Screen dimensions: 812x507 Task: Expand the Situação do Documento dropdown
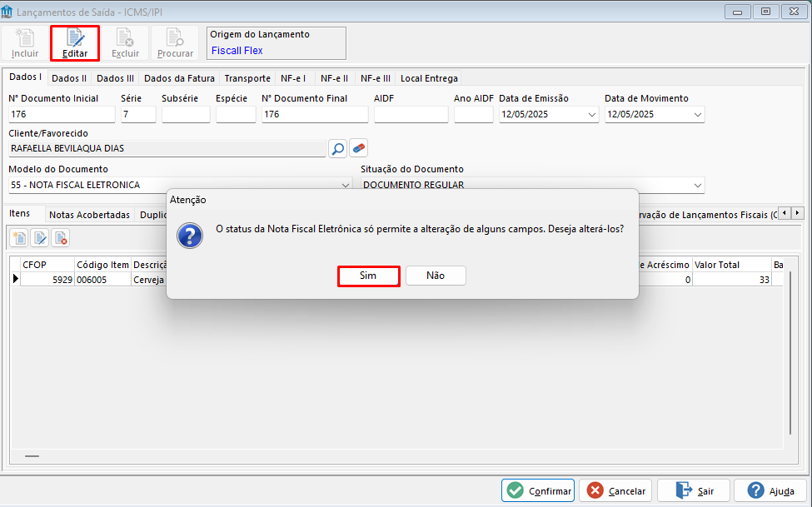tap(698, 185)
